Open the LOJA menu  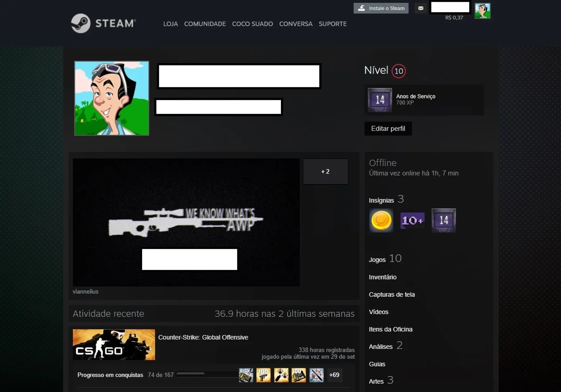[x=170, y=24]
